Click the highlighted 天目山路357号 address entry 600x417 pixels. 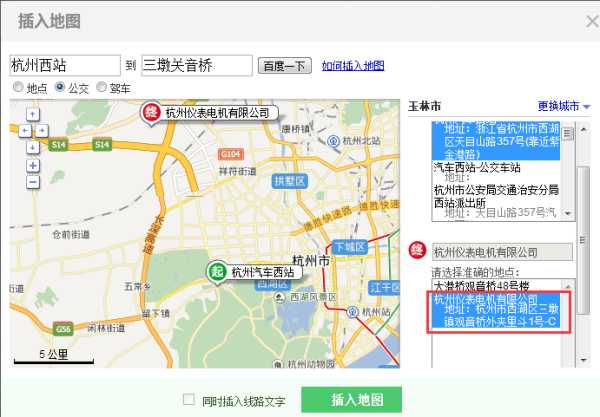click(x=496, y=141)
